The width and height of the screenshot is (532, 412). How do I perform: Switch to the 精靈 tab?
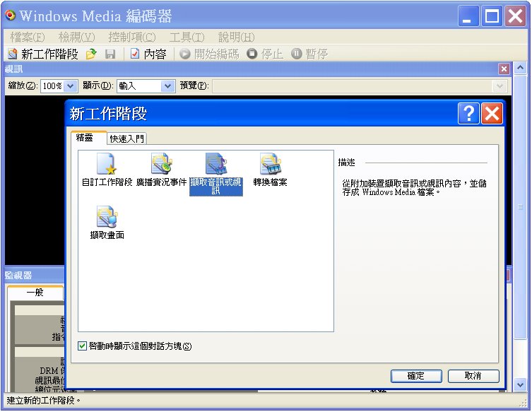[85, 138]
